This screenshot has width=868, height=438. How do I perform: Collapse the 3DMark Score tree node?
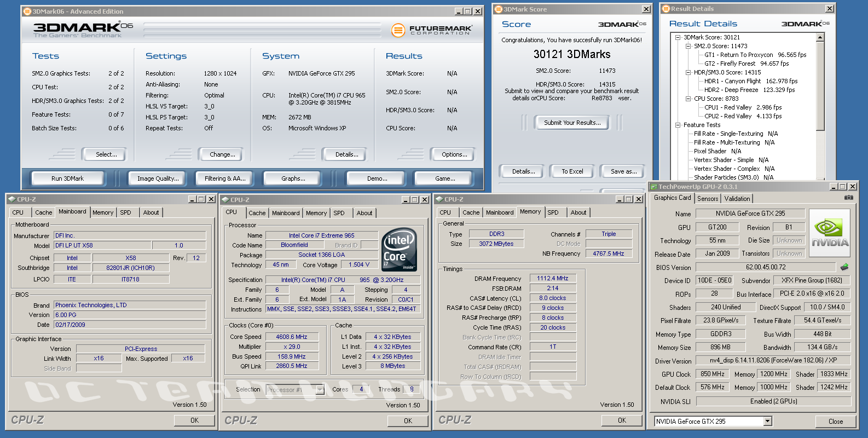click(x=678, y=37)
